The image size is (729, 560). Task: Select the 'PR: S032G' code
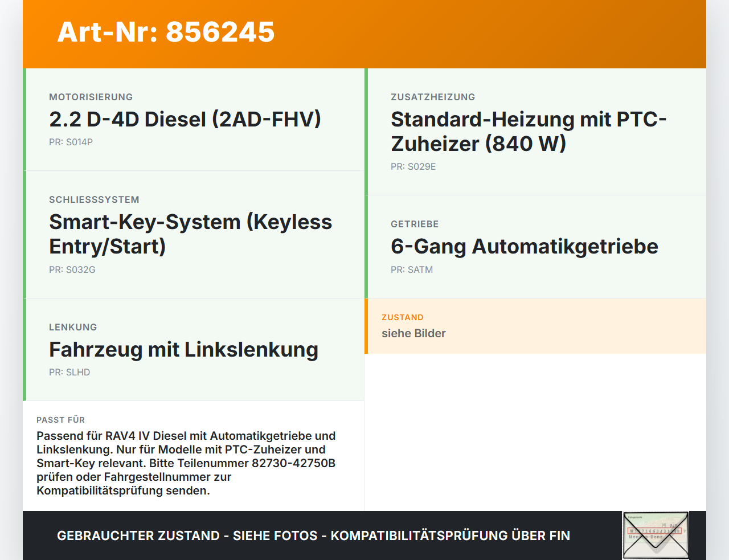[72, 270]
